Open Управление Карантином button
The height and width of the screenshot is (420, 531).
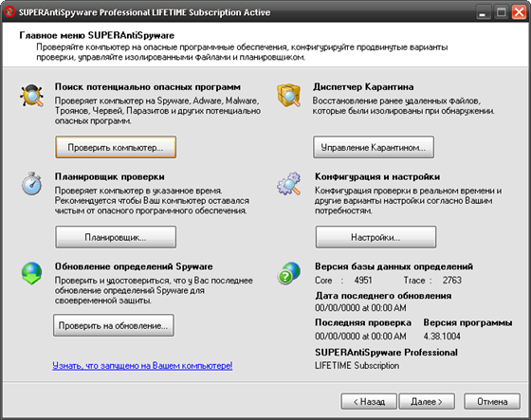pyautogui.click(x=374, y=147)
